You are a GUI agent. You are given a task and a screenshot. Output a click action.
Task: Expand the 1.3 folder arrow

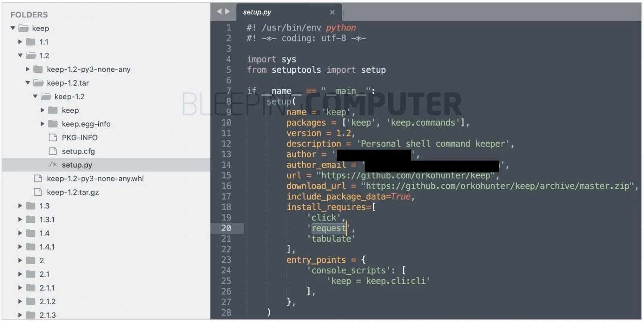click(x=20, y=206)
